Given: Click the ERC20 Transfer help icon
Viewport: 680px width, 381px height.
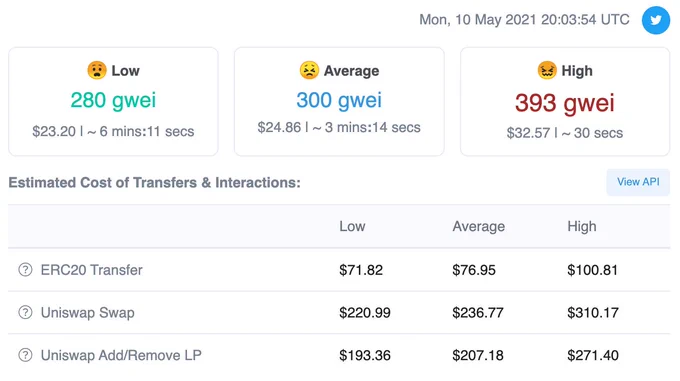Looking at the screenshot, I should [25, 270].
